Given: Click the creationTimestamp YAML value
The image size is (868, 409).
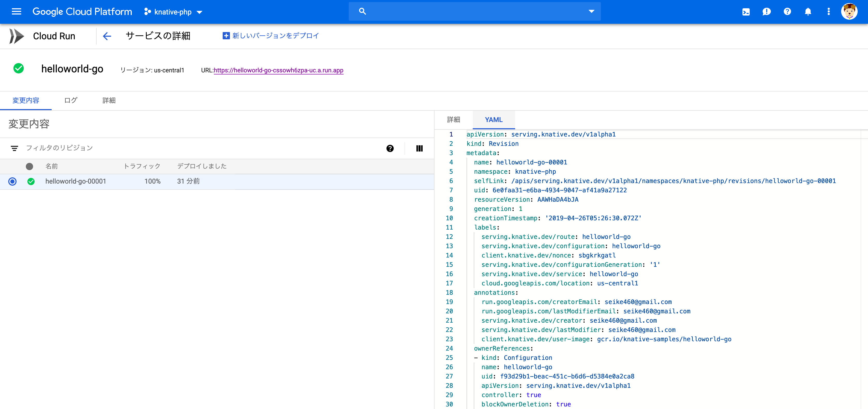Looking at the screenshot, I should click(593, 218).
